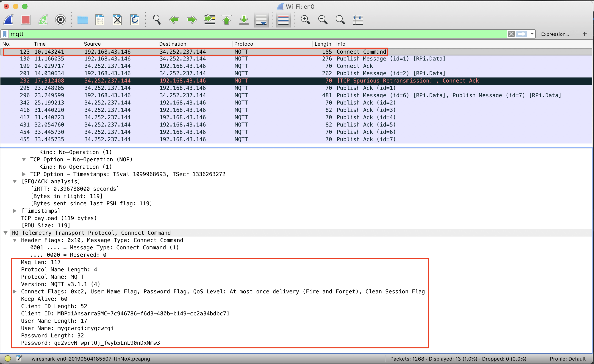Click in the mqtt display filter field
This screenshot has width=594, height=364.
pos(258,34)
